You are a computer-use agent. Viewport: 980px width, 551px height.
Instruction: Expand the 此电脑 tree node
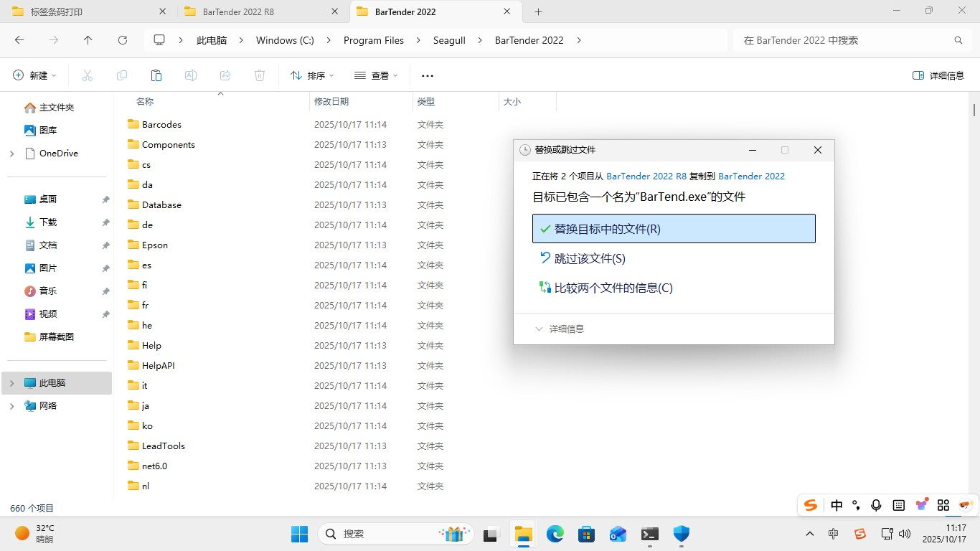point(12,382)
